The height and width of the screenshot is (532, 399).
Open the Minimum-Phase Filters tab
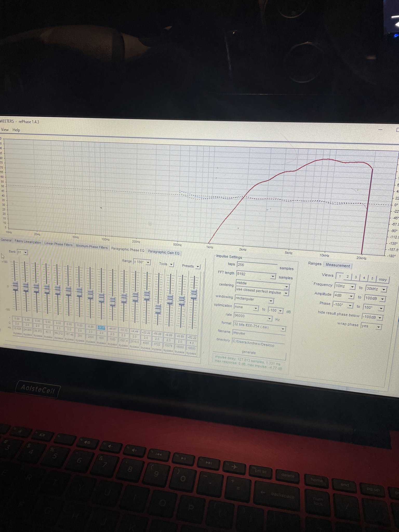coord(92,247)
